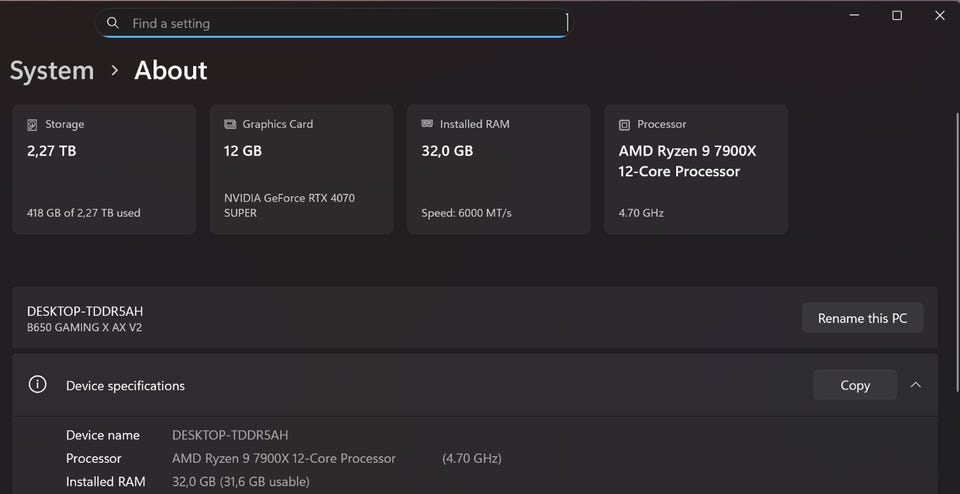Open the Installed RAM 32,0 GB card

click(x=498, y=170)
